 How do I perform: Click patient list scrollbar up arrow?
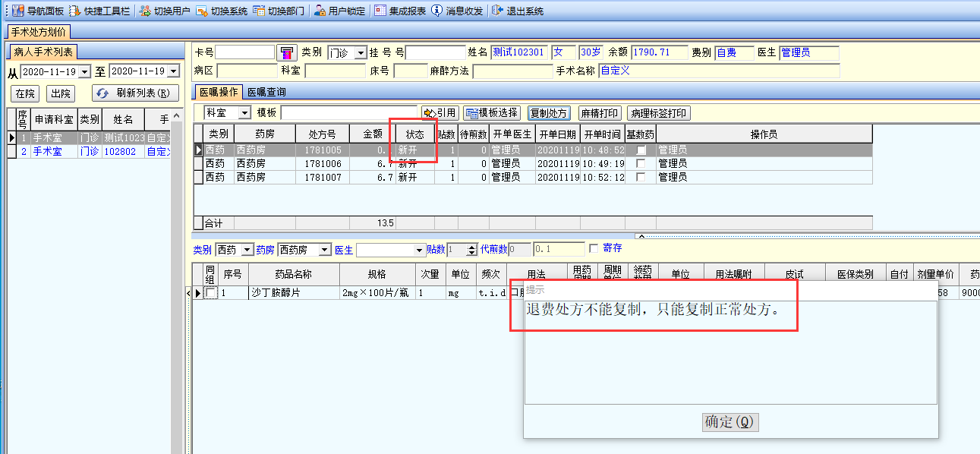click(178, 115)
